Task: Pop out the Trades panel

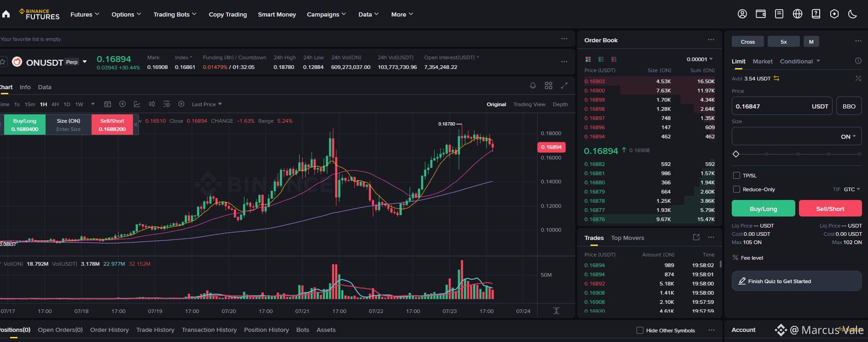Action: pos(696,237)
